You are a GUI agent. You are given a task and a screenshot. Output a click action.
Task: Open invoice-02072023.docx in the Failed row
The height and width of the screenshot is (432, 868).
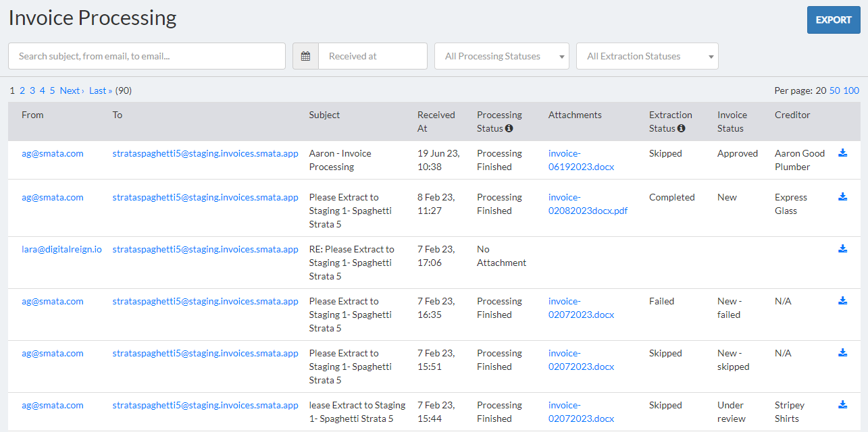coord(581,308)
